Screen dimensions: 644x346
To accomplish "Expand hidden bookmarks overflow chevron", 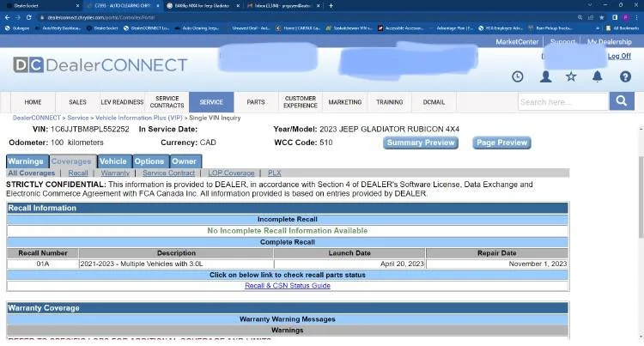I will [597, 28].
